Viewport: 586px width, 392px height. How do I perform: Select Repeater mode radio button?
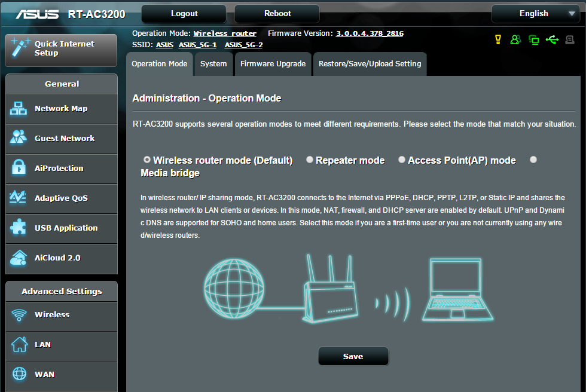pos(310,160)
